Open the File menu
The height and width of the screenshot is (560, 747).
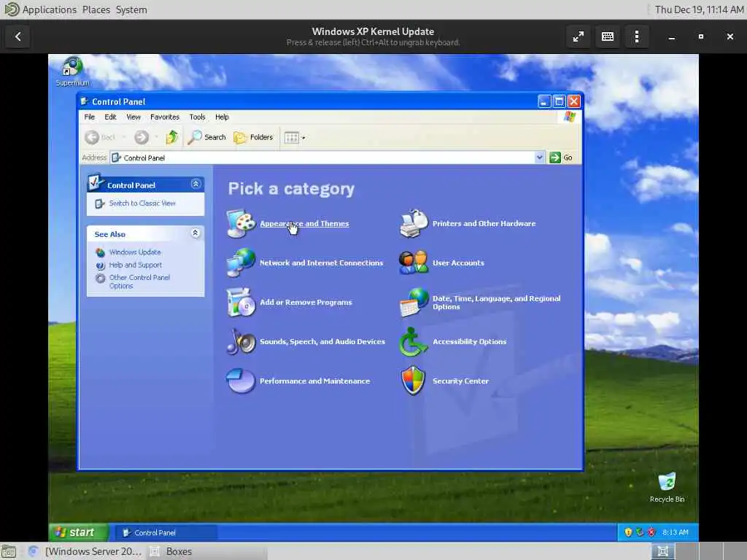coord(89,117)
